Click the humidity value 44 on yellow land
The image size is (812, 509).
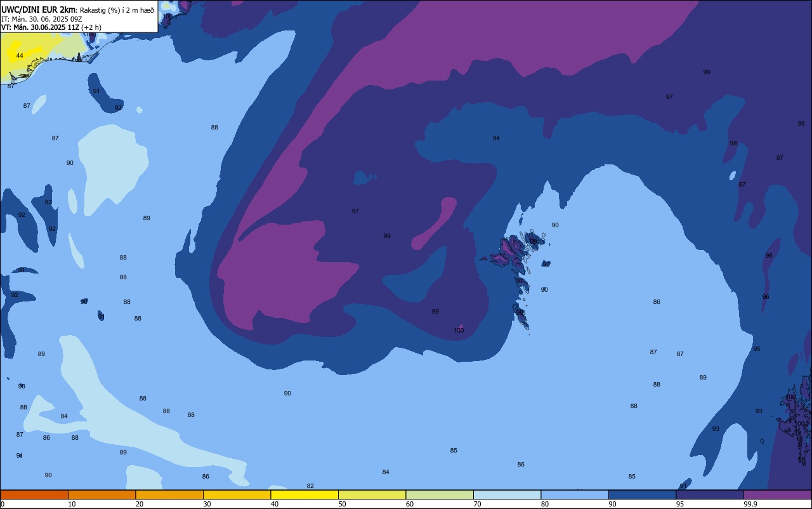coord(20,56)
